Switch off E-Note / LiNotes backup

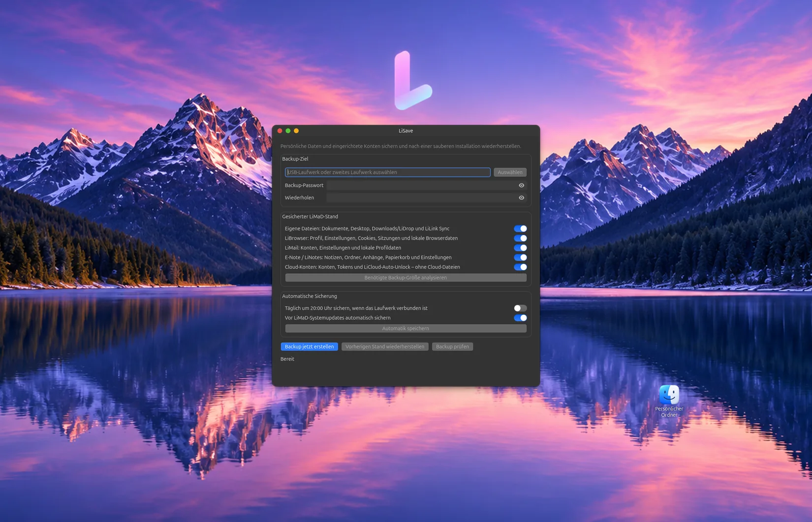pos(520,258)
